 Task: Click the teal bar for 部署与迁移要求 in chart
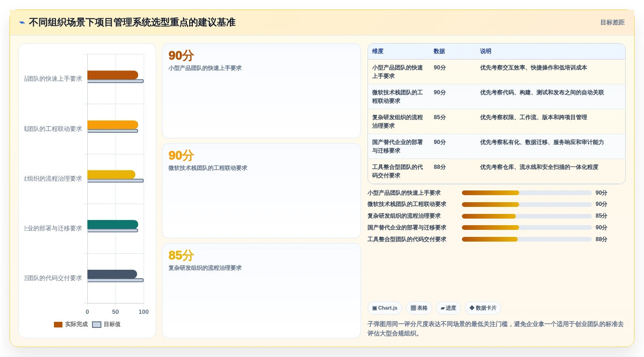(x=113, y=224)
